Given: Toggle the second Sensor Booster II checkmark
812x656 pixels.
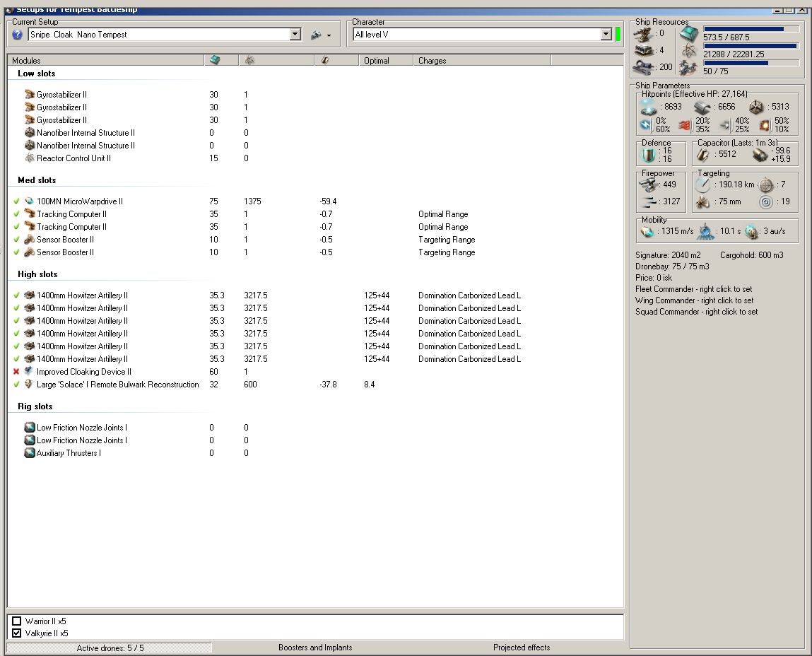Looking at the screenshot, I should (x=16, y=252).
